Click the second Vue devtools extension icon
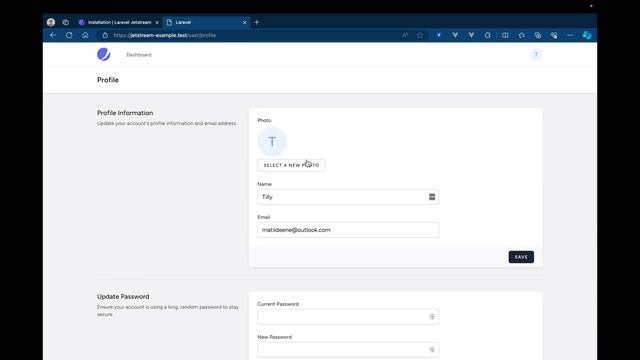 pos(471,36)
